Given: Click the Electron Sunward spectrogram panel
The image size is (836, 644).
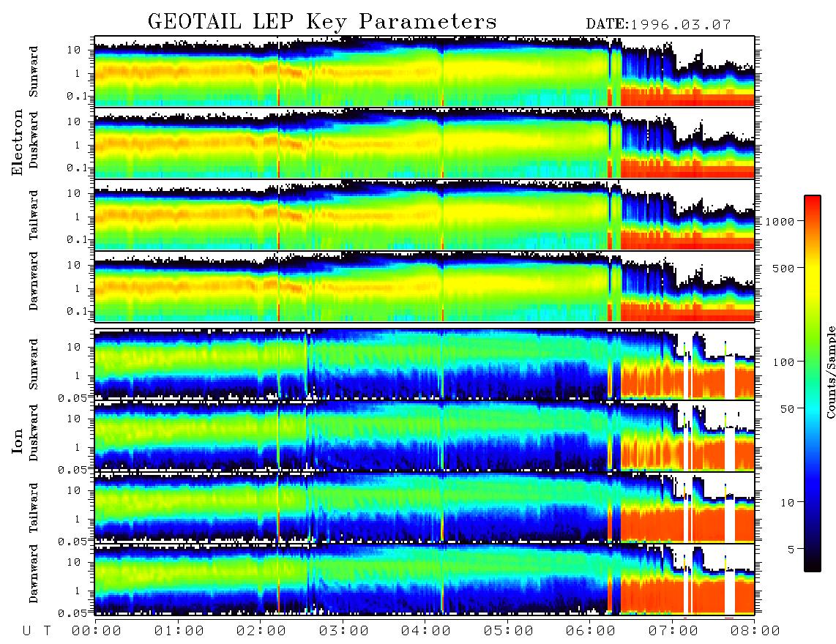Looking at the screenshot, I should pos(425,72).
